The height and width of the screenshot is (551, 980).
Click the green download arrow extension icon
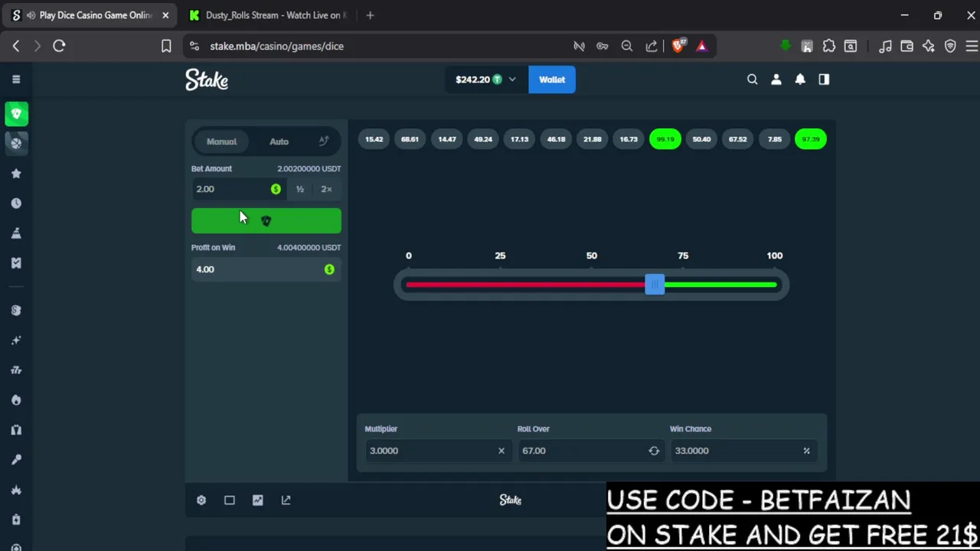[x=785, y=46]
